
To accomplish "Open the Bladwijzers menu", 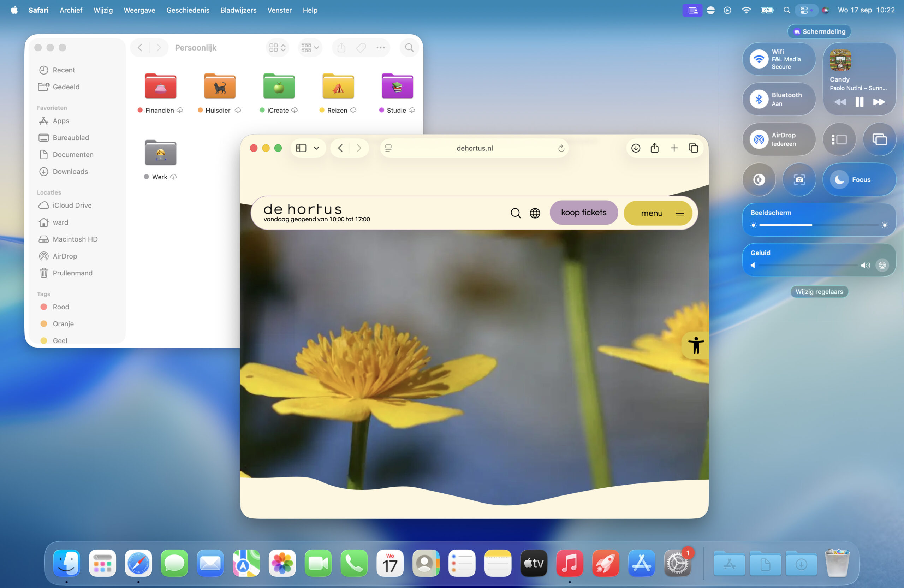I will tap(238, 10).
